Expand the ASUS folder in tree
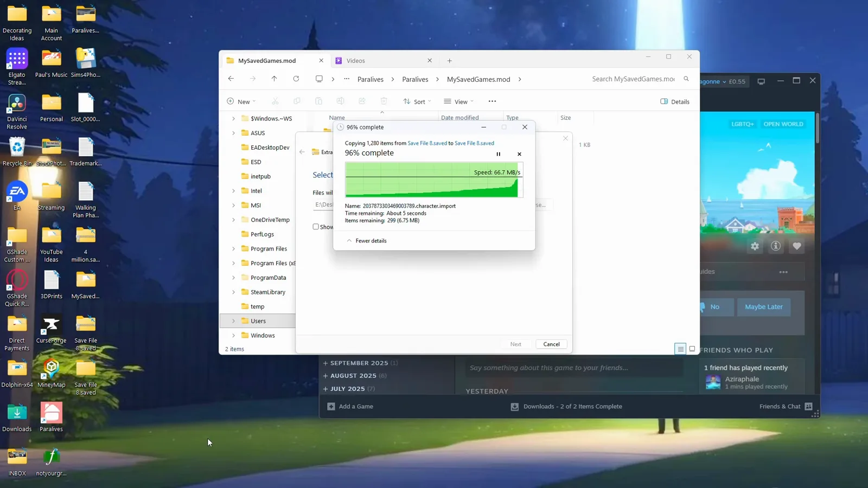This screenshot has height=488, width=868. [x=234, y=133]
